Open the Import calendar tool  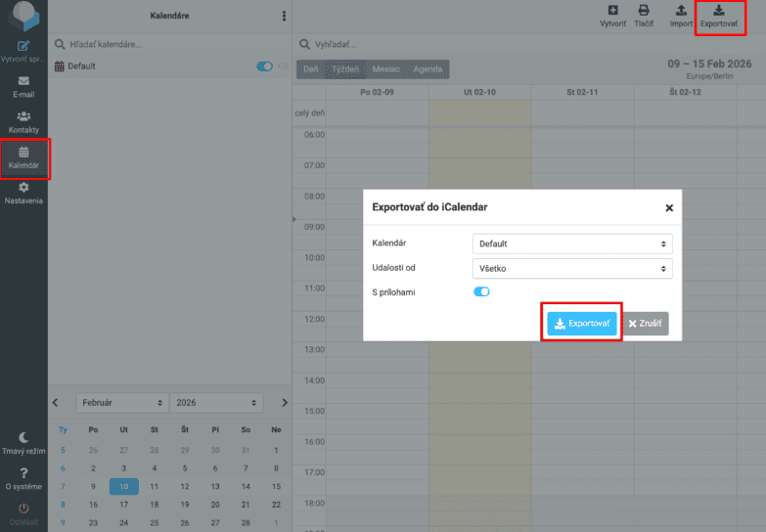681,16
